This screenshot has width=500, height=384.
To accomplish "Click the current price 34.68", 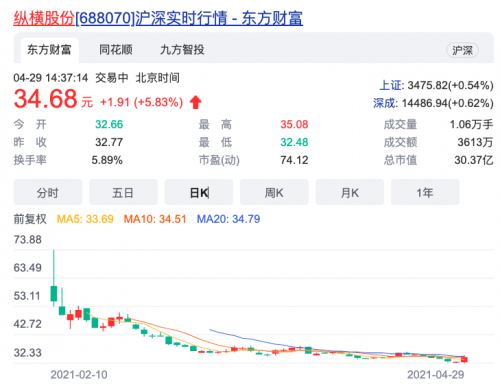I will 45,99.
